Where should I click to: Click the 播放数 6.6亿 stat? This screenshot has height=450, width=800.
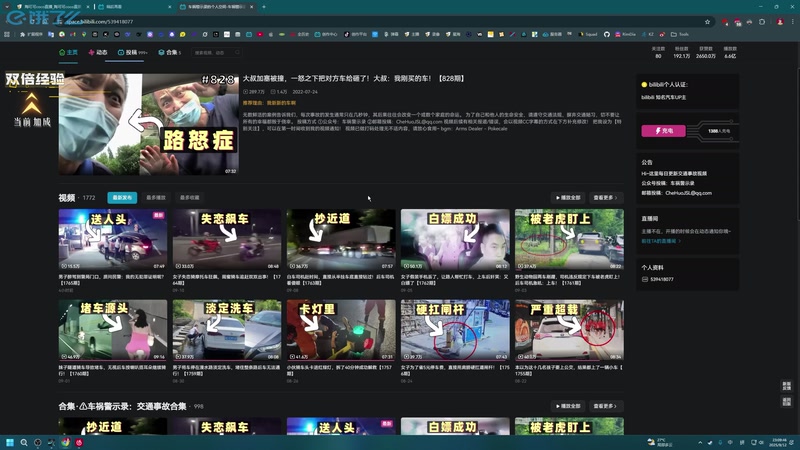(x=730, y=53)
